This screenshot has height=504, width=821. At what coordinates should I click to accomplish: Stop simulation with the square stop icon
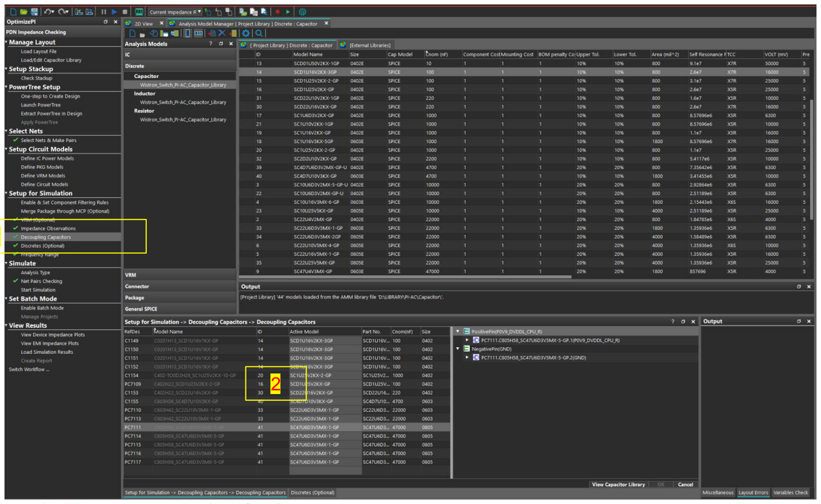(x=125, y=12)
